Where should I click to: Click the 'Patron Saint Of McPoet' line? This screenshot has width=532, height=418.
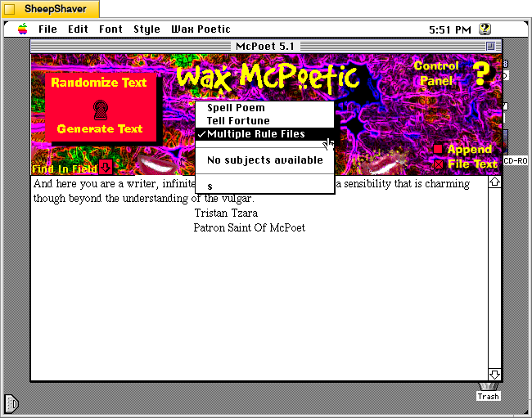[250, 227]
